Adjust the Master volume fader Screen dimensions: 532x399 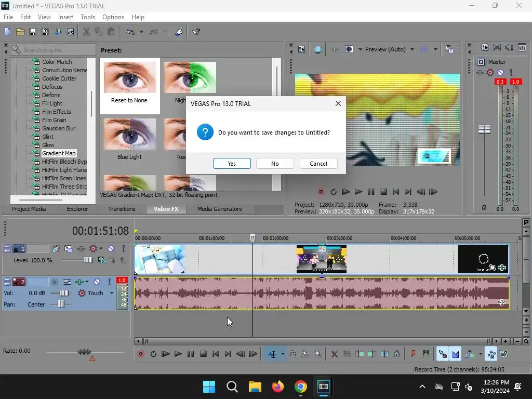coord(484,129)
